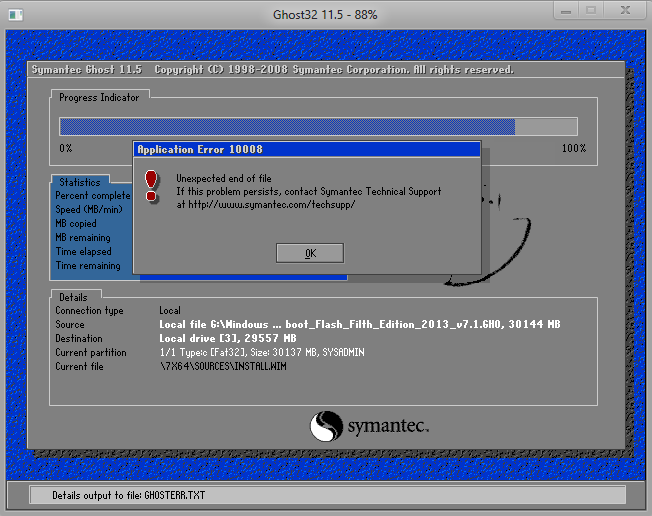The height and width of the screenshot is (516, 652).
Task: Click the source GHO file path value
Action: click(360, 324)
